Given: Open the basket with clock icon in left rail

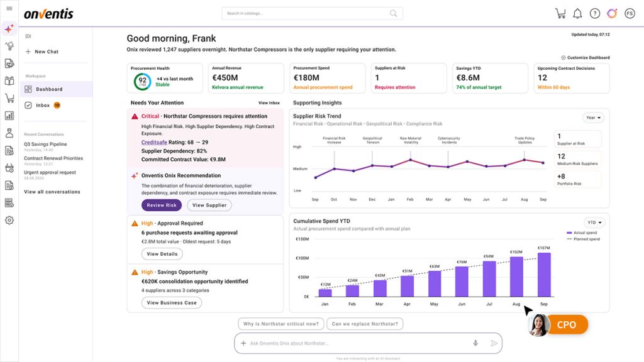Looking at the screenshot, I should coord(9,168).
